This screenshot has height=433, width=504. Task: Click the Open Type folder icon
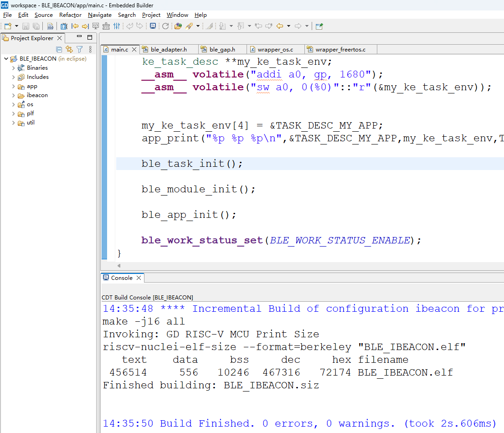tap(178, 26)
